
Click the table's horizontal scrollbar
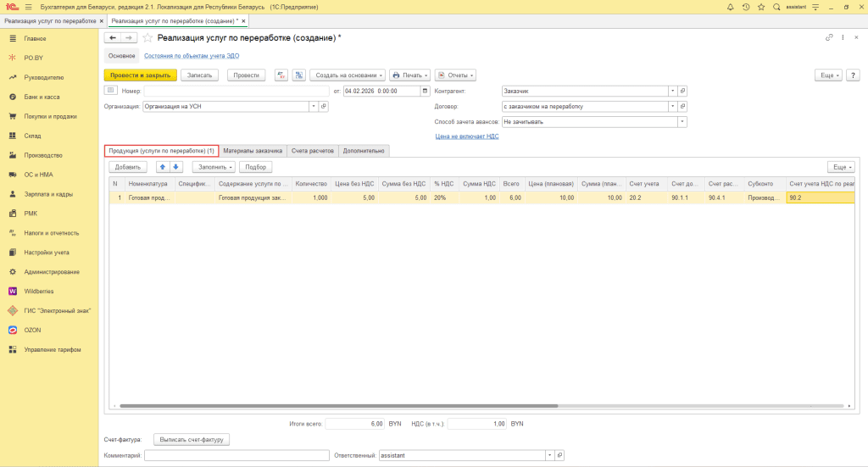339,406
